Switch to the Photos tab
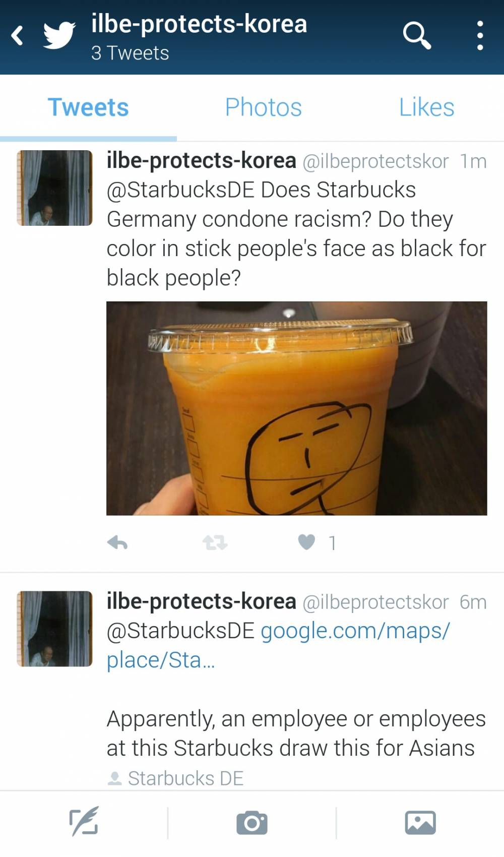 [x=263, y=107]
